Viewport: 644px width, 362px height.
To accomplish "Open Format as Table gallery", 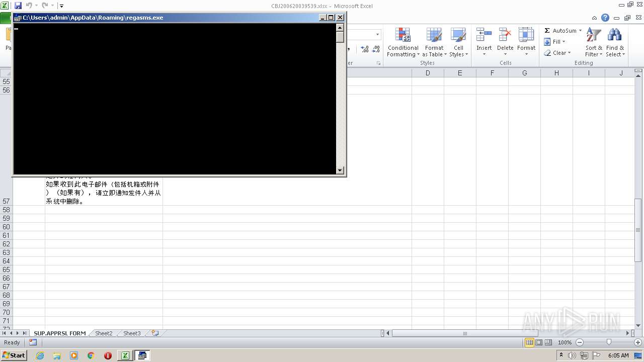I will [x=434, y=42].
